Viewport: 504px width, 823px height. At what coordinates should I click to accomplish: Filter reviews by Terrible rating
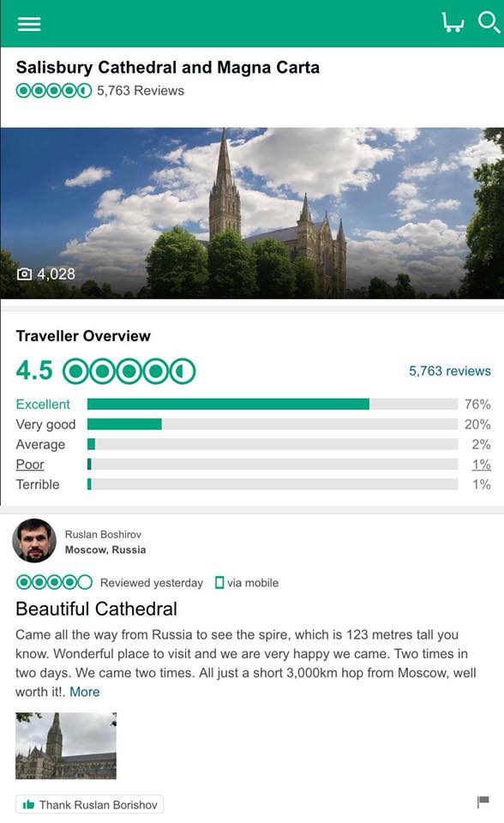pos(37,484)
